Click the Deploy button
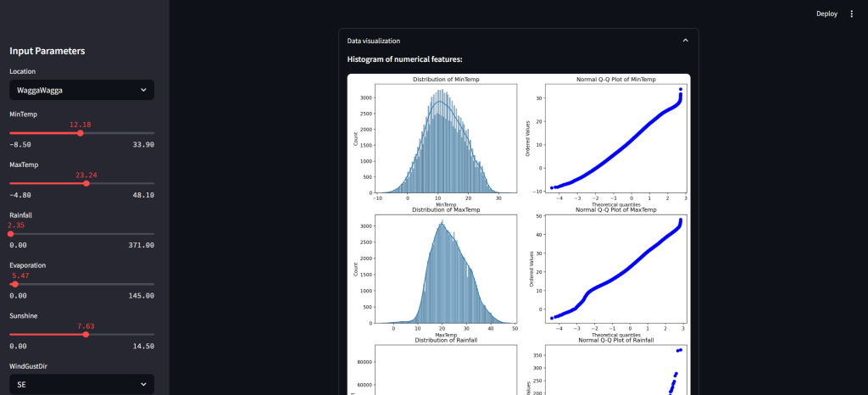Screen dimensions: 868x395 (826, 14)
